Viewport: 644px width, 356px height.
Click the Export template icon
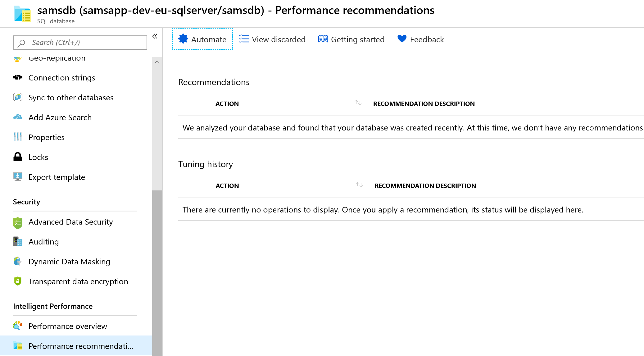click(18, 177)
